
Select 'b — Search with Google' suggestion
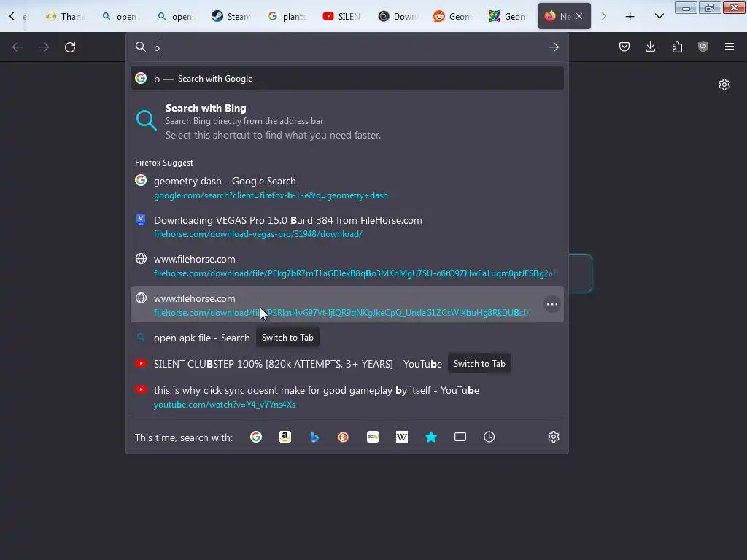coord(347,79)
